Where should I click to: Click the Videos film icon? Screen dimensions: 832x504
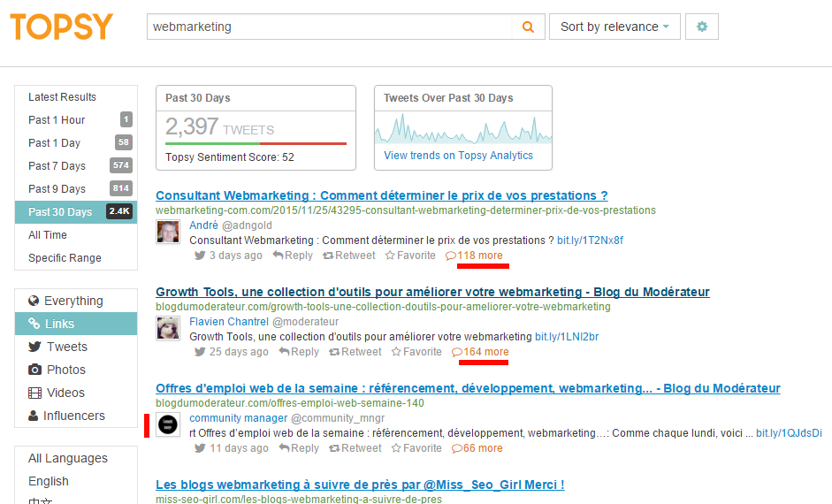34,393
